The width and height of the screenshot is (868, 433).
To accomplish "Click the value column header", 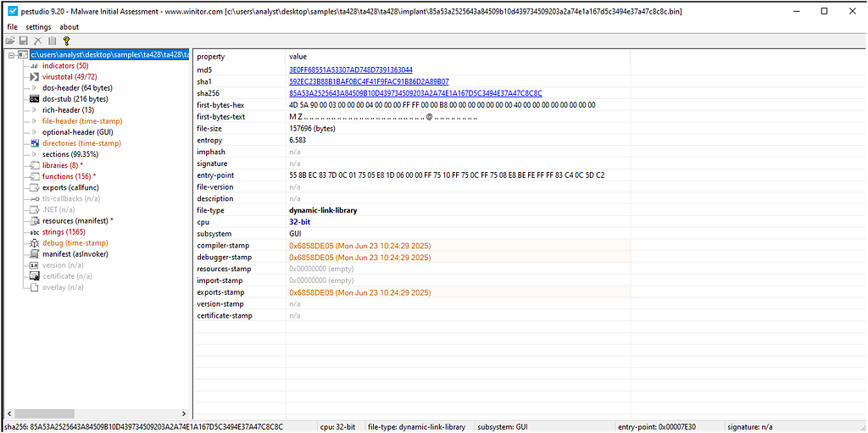I will coord(458,57).
